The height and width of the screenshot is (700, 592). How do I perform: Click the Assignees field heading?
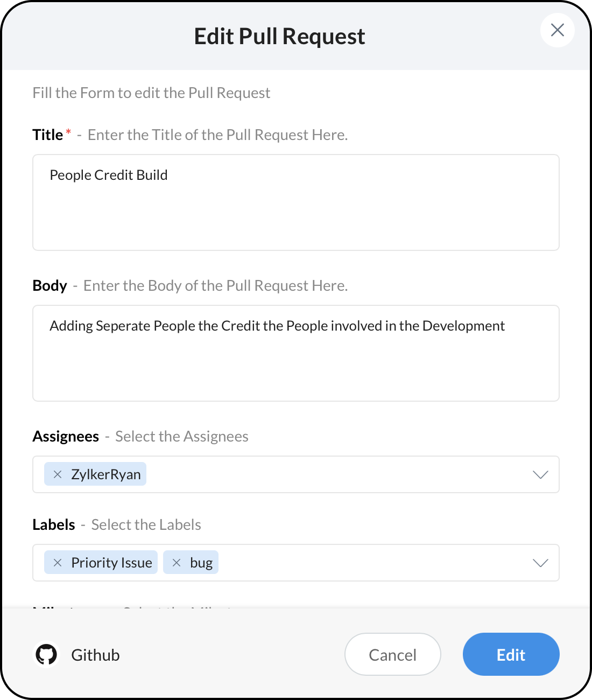click(x=66, y=436)
